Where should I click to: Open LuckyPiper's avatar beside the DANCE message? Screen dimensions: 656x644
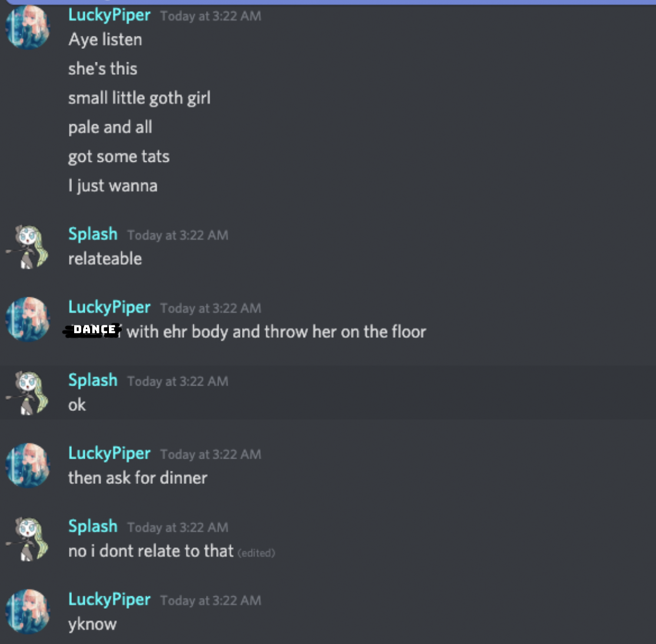(x=28, y=320)
